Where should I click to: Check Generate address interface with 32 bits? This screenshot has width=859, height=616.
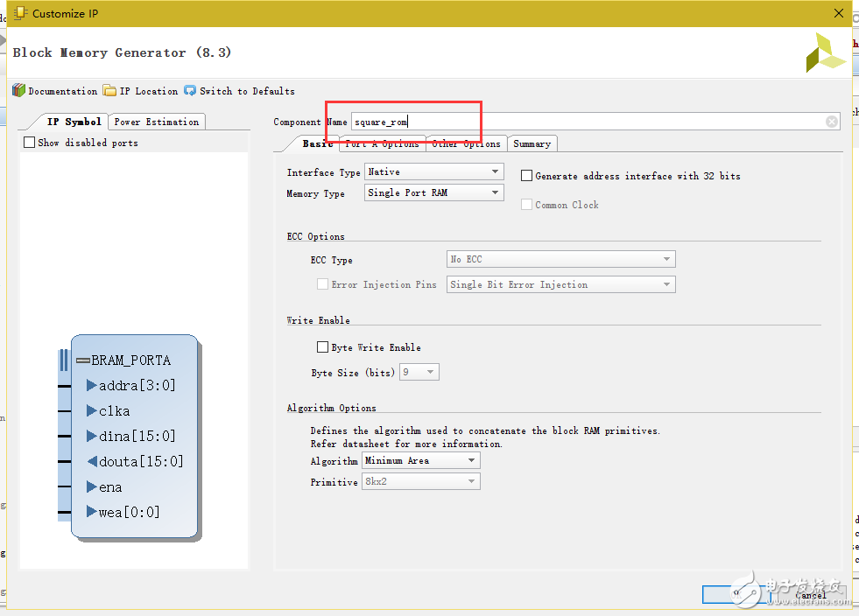pos(525,176)
